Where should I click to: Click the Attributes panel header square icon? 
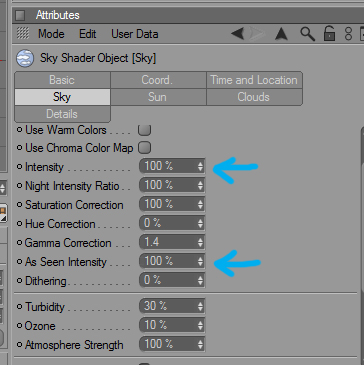coord(21,15)
